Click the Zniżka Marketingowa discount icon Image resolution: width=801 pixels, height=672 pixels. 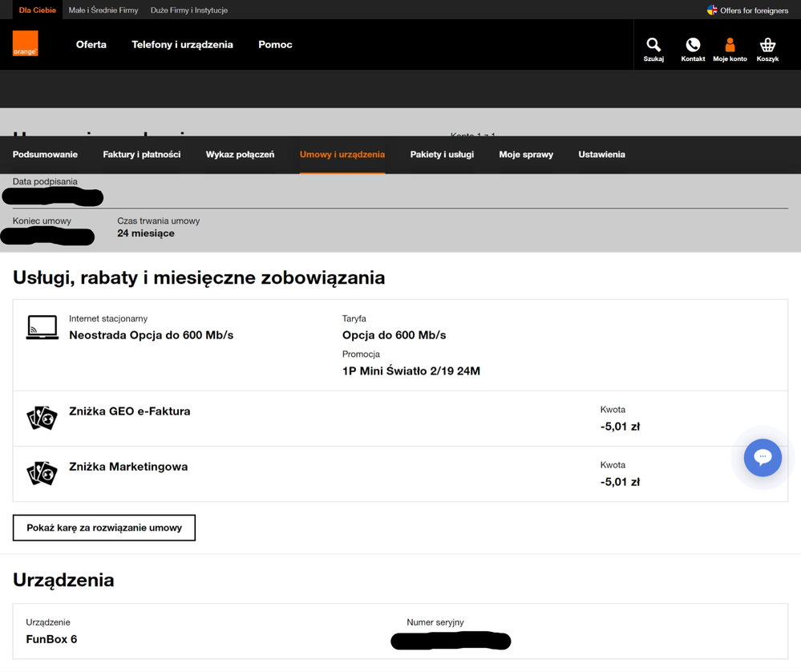point(42,473)
